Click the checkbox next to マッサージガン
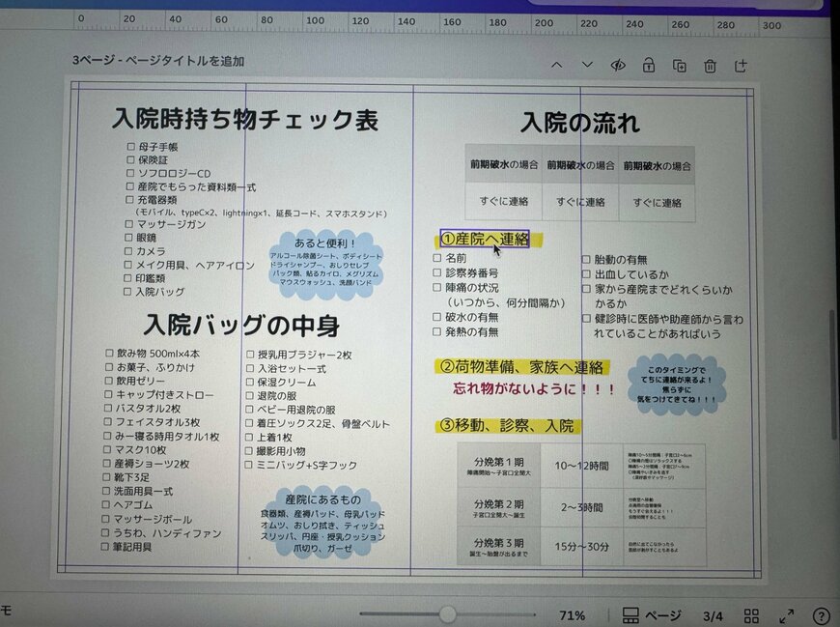The height and width of the screenshot is (627, 840). [x=129, y=224]
